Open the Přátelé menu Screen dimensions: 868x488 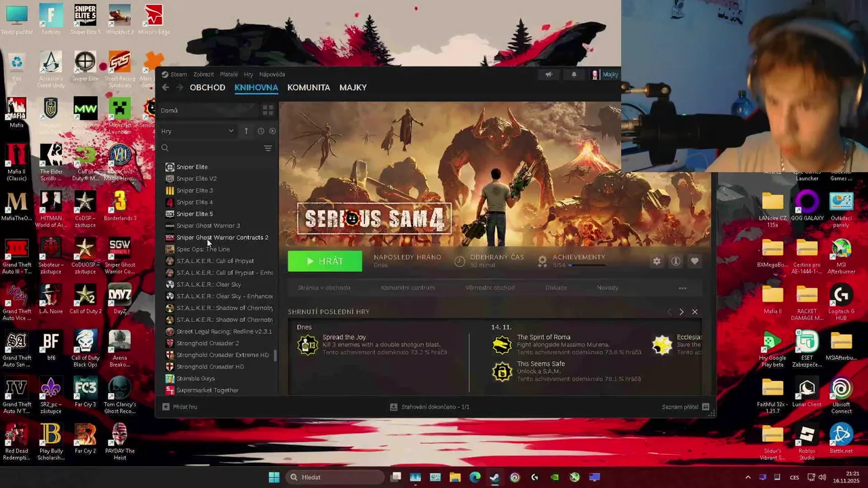pos(229,75)
